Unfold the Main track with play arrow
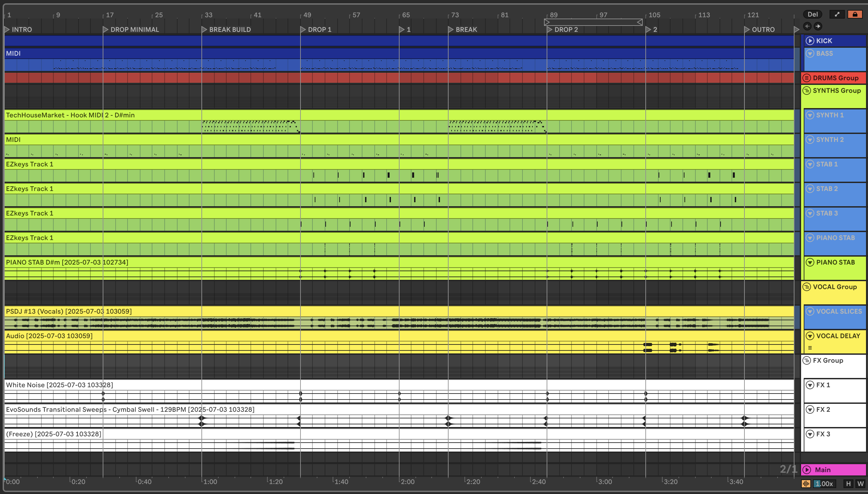The width and height of the screenshot is (868, 494). click(807, 470)
